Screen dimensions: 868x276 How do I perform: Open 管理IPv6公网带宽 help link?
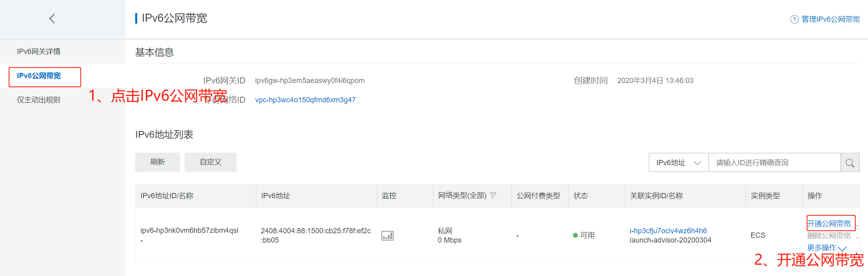coord(831,19)
